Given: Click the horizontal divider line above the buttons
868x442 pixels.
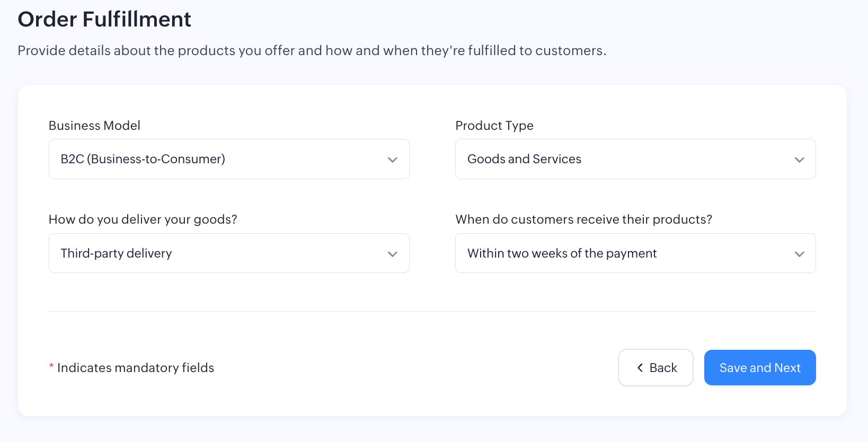Looking at the screenshot, I should click(432, 311).
